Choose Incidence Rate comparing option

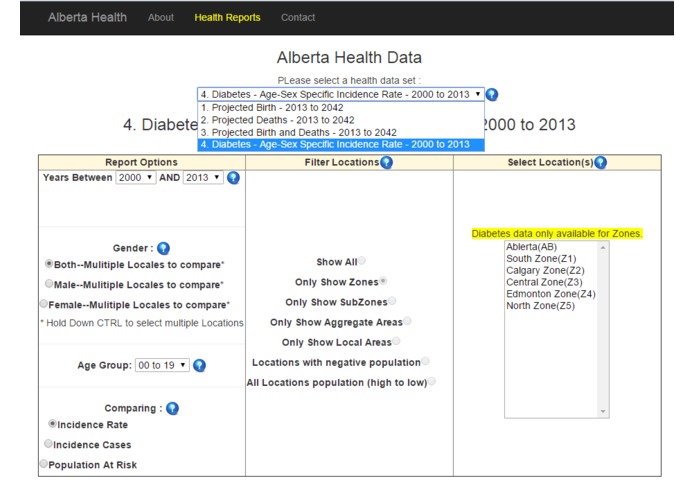tap(52, 424)
